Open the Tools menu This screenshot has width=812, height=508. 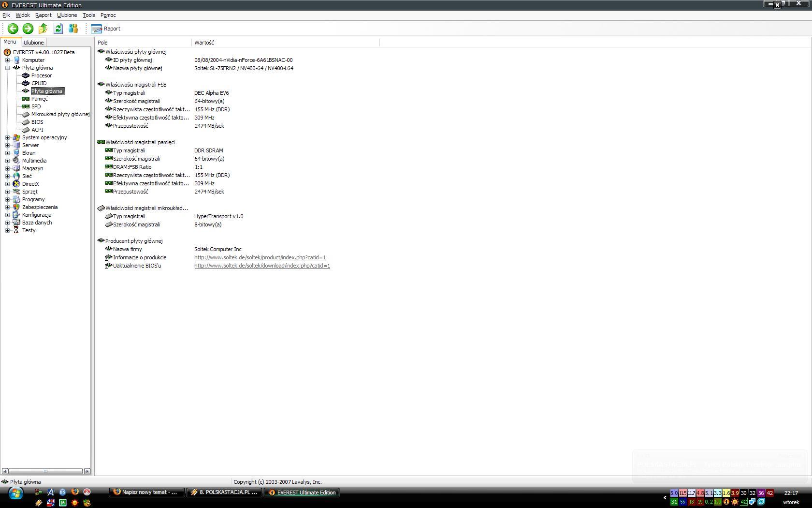[x=89, y=15]
